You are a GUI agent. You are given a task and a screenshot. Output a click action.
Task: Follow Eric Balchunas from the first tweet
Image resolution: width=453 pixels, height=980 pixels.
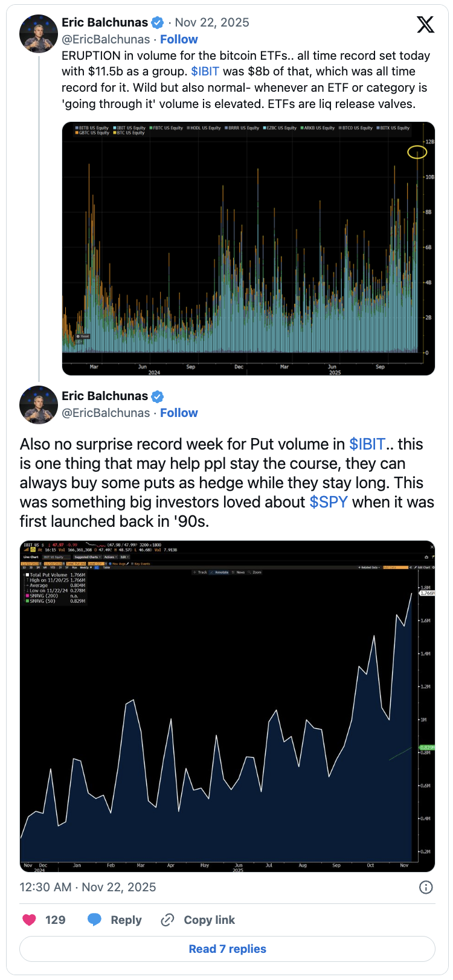179,39
